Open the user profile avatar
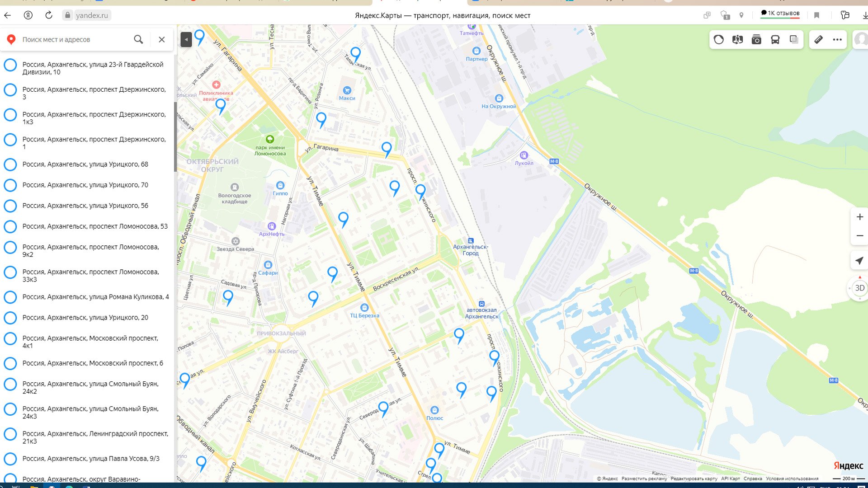Image resolution: width=868 pixels, height=488 pixels. pos(860,40)
